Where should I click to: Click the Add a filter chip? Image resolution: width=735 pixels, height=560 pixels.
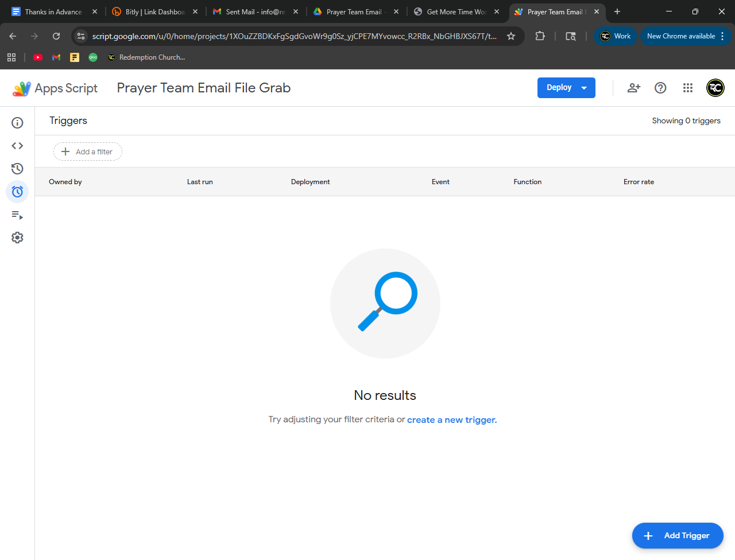tap(88, 151)
